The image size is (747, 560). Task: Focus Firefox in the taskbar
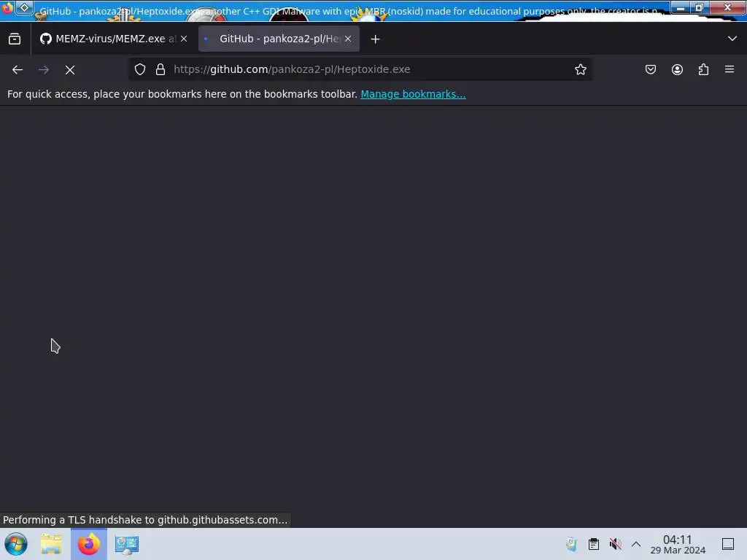tap(89, 544)
